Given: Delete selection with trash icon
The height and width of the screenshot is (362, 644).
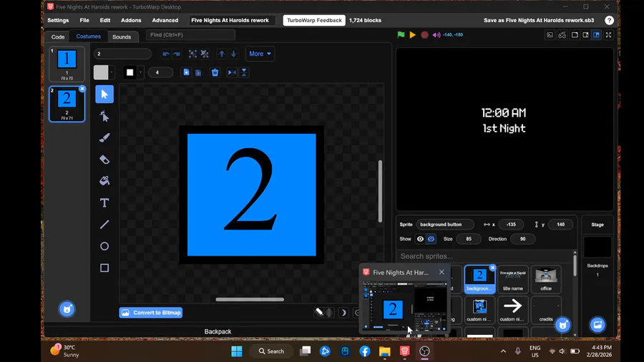Looking at the screenshot, I should coord(215,73).
